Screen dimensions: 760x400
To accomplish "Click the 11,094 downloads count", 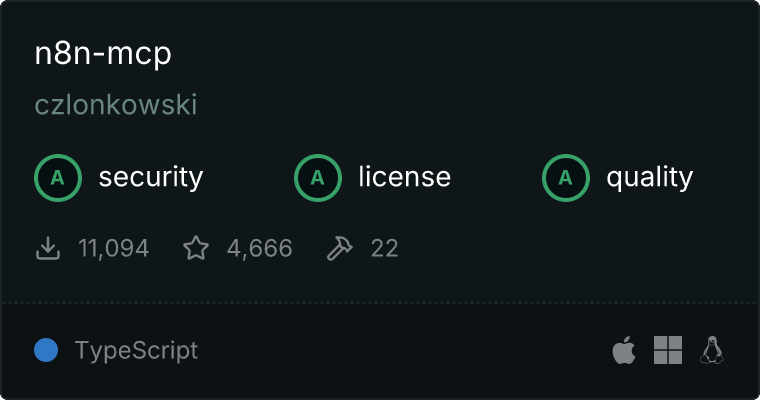I will (113, 249).
